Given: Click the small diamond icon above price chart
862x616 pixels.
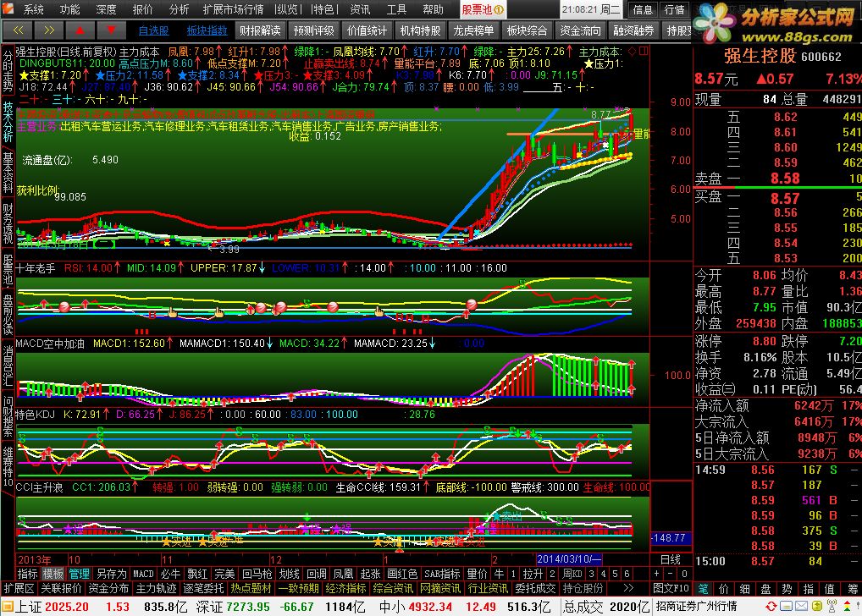Looking at the screenshot, I should coord(632,51).
